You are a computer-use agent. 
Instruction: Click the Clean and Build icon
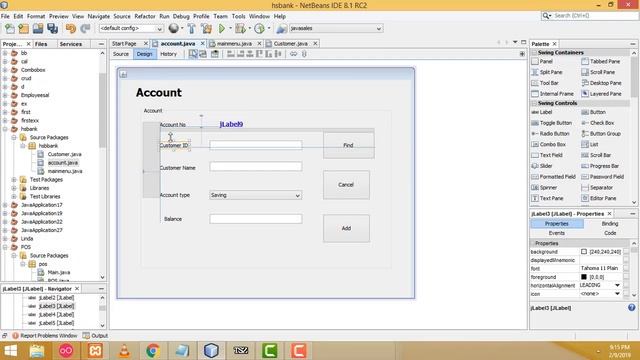(x=207, y=28)
